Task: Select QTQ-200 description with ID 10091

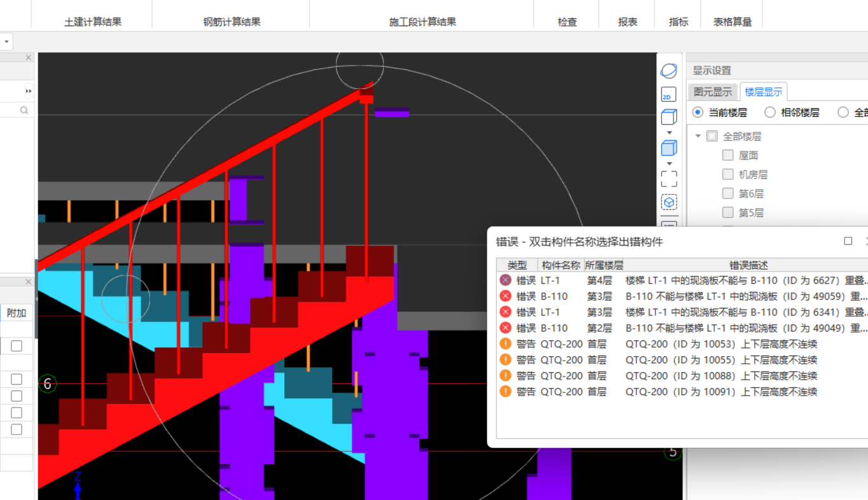Action: coord(721,391)
